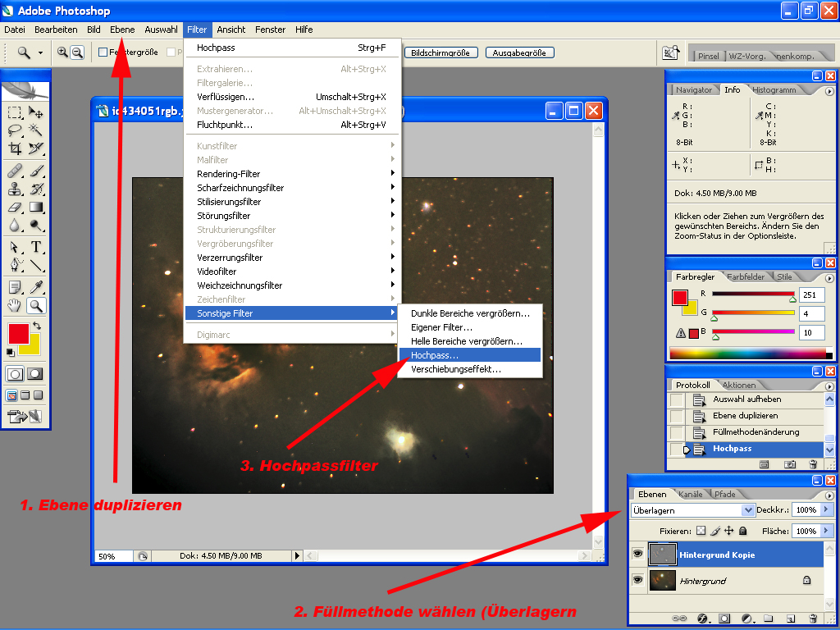The width and height of the screenshot is (840, 630).
Task: Create a new snapshot in the Protokoll panel
Action: pyautogui.click(x=790, y=464)
